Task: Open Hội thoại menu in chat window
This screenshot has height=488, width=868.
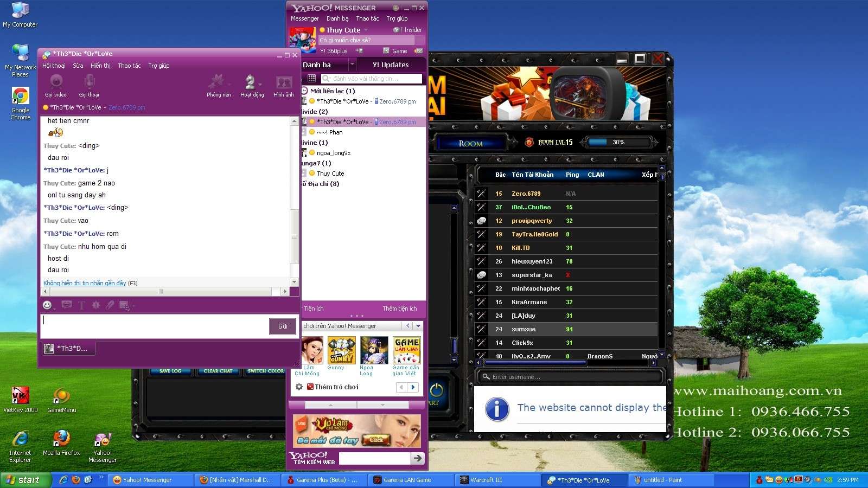Action: click(54, 66)
